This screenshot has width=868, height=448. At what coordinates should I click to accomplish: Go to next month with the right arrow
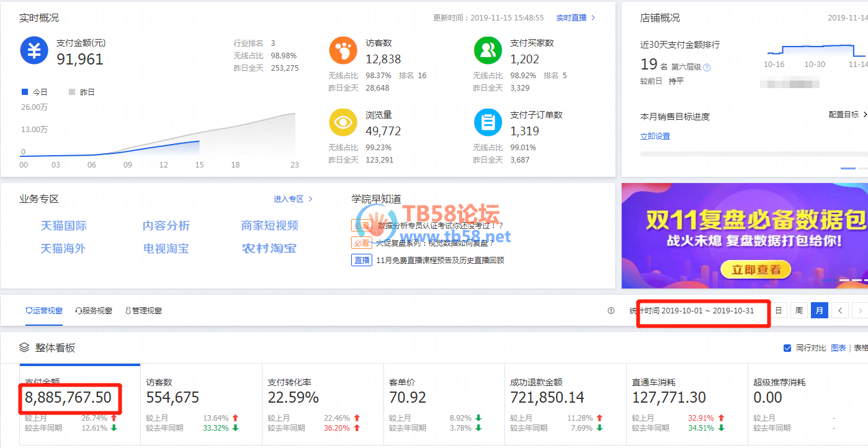tap(860, 310)
